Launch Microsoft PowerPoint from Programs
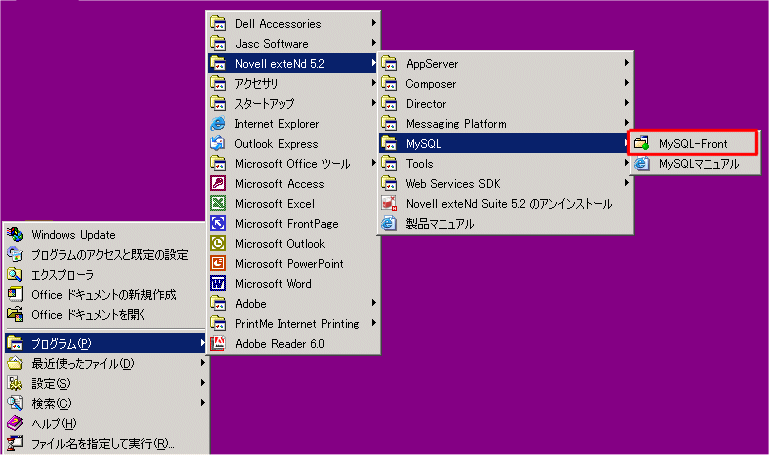This screenshot has height=455, width=769. [293, 264]
